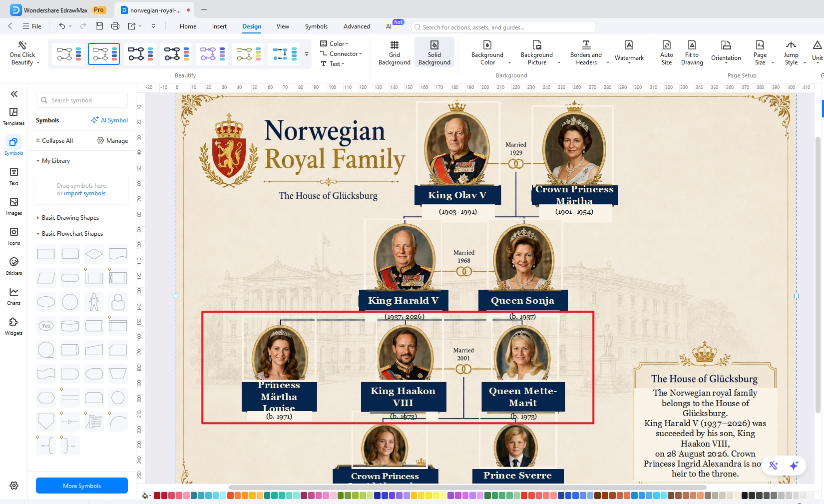This screenshot has width=824, height=504.
Task: Open the Connector dropdown
Action: pos(341,53)
